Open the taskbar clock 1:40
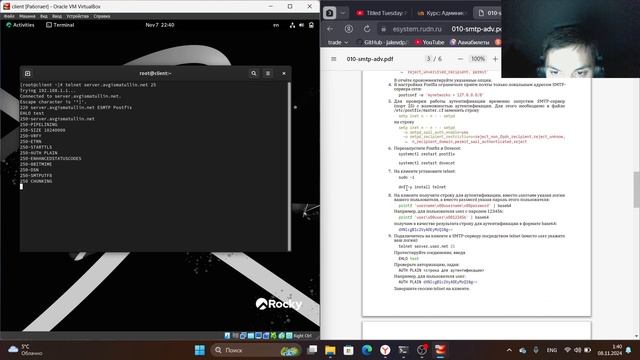This screenshot has height=360, width=640. click(x=609, y=350)
